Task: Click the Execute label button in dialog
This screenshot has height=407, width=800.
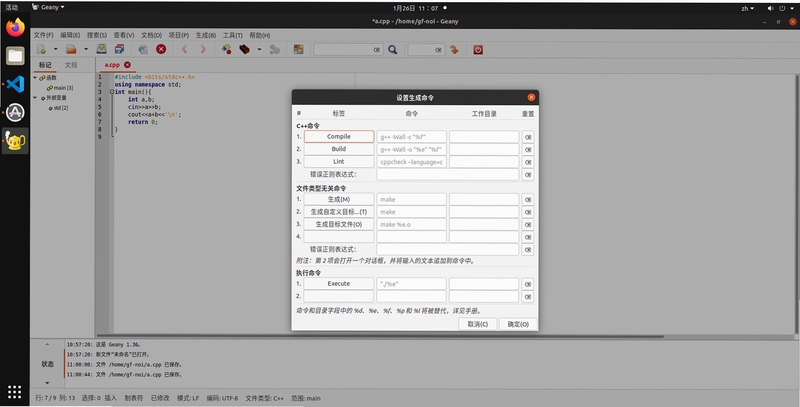Action: pyautogui.click(x=339, y=284)
